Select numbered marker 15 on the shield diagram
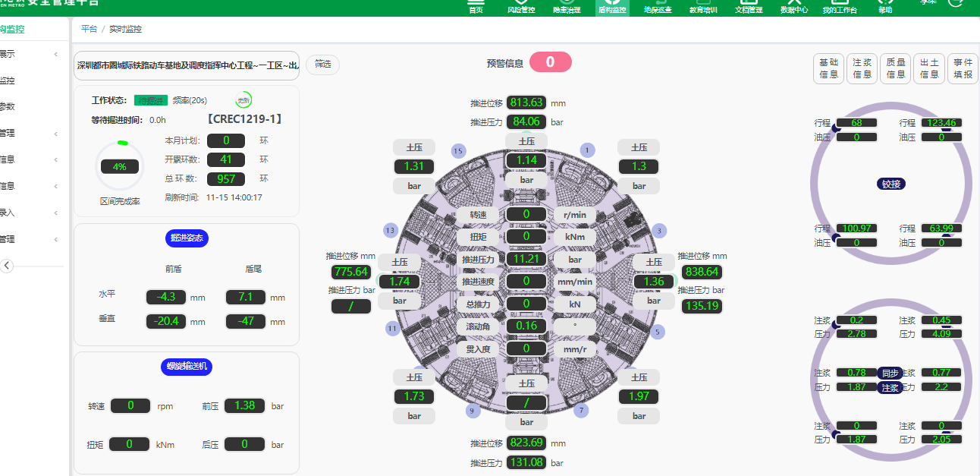Viewport: 980px width, 476px height. click(457, 150)
